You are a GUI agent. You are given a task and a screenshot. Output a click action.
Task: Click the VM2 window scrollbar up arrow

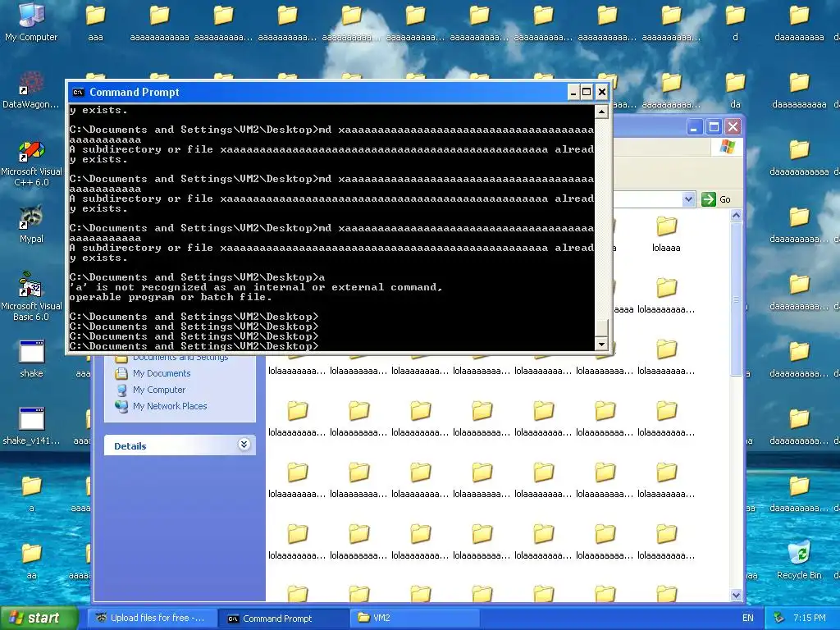pos(736,216)
